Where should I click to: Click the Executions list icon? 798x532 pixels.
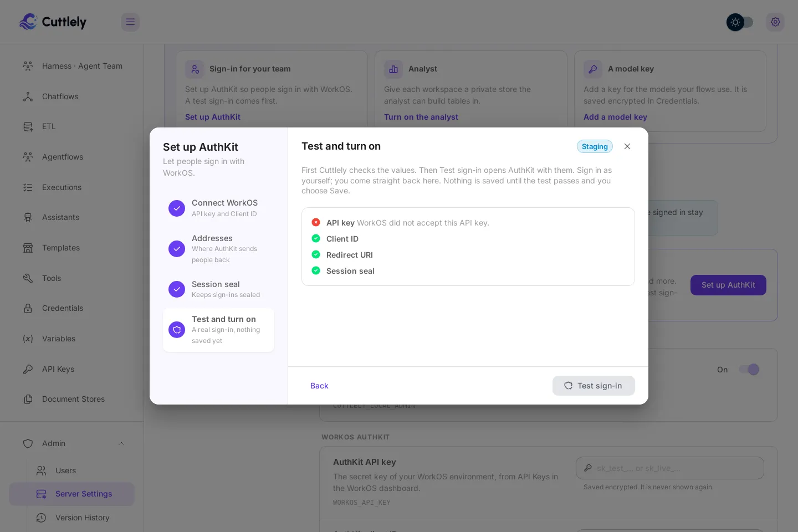(x=28, y=187)
